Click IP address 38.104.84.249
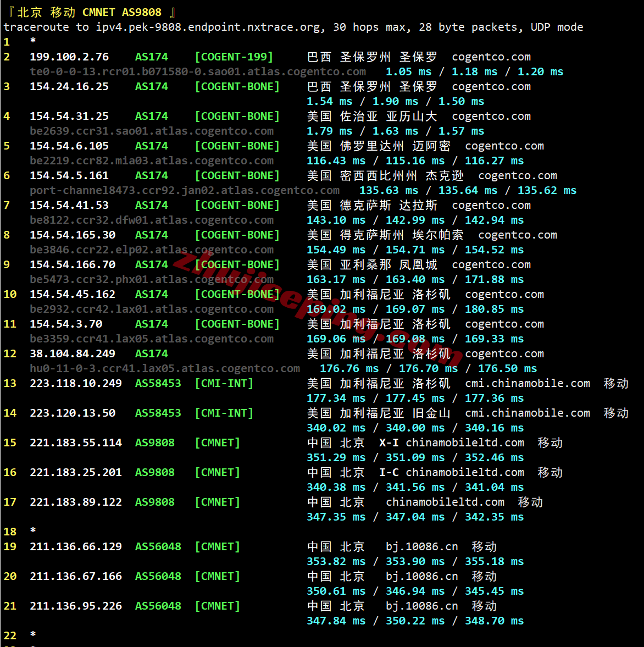This screenshot has height=647, width=644. point(73,354)
